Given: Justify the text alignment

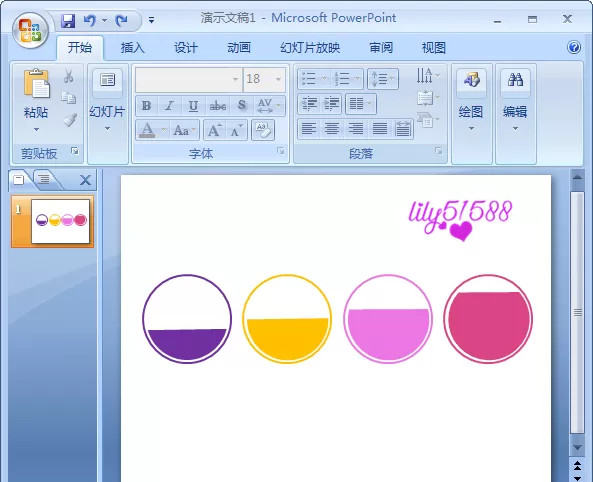Looking at the screenshot, I should pos(379,129).
